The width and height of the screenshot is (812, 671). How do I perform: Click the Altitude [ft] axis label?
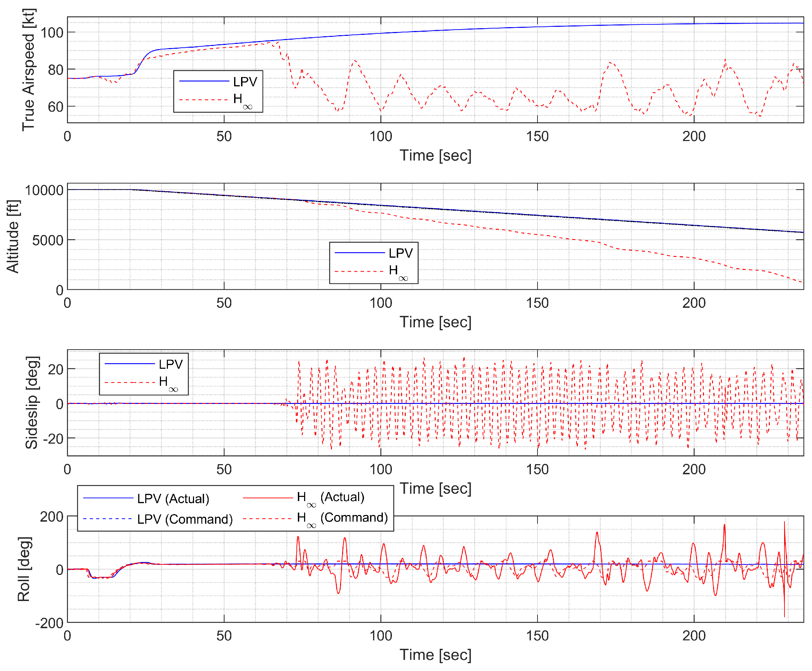click(x=13, y=236)
